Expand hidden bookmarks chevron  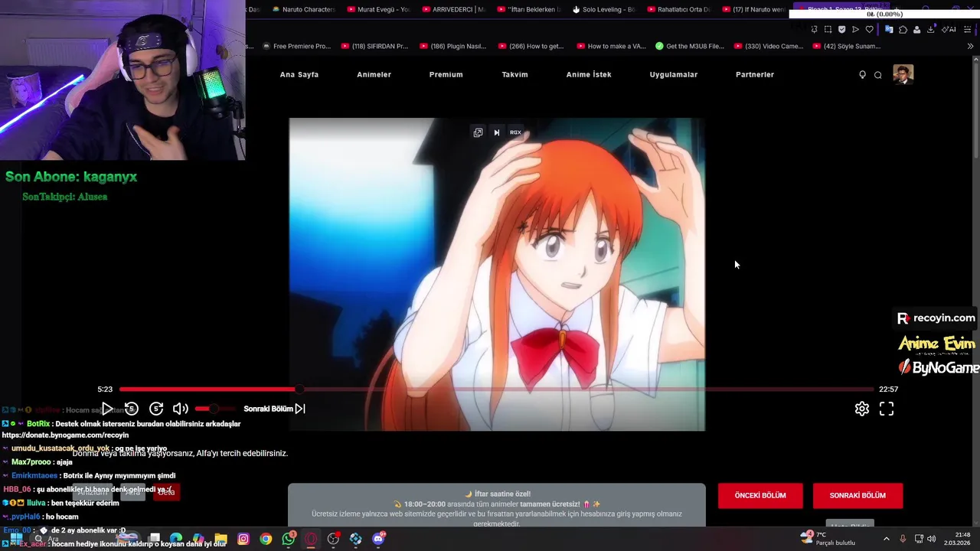point(970,46)
